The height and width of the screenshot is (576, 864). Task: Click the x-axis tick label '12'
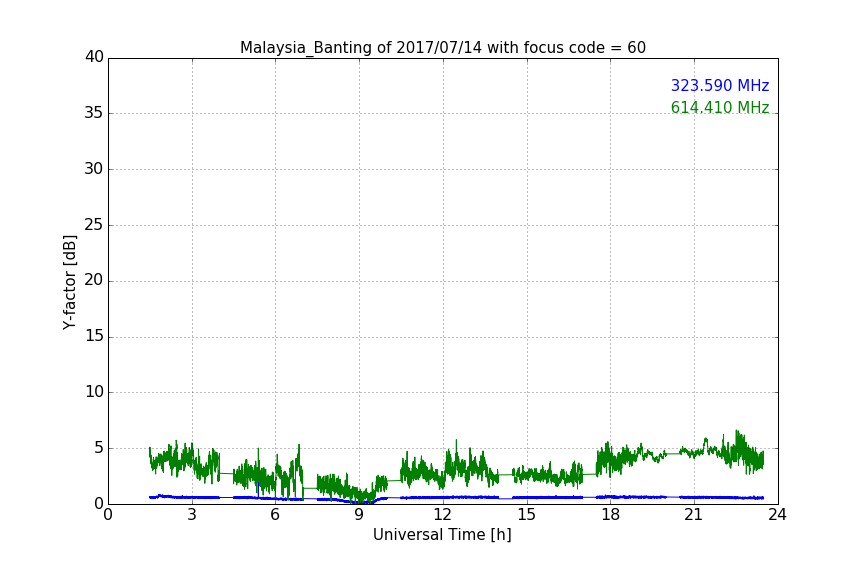tap(443, 515)
